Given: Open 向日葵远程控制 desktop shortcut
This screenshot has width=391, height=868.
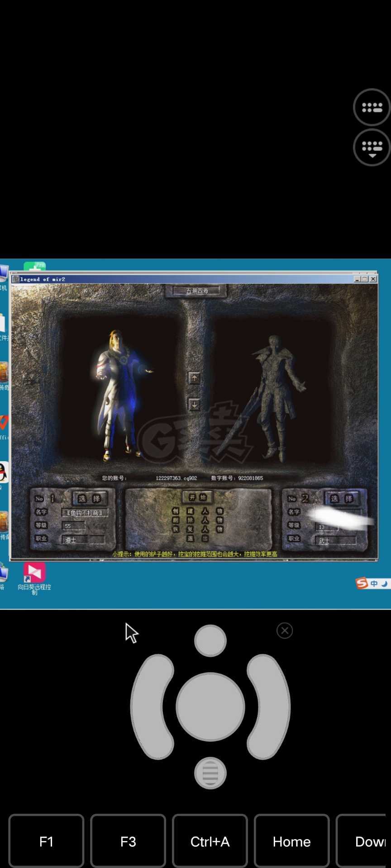Looking at the screenshot, I should tap(34, 579).
